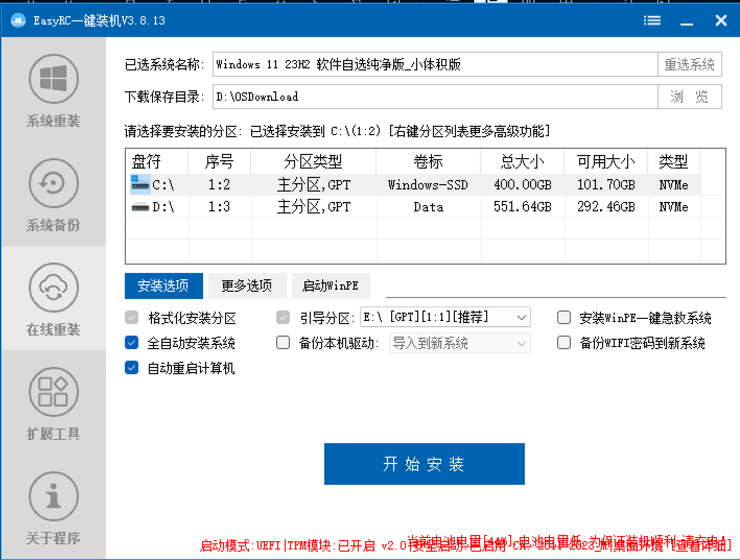The image size is (740, 560).
Task: Click the 启动模式:UEFI status text
Action: pos(241,546)
